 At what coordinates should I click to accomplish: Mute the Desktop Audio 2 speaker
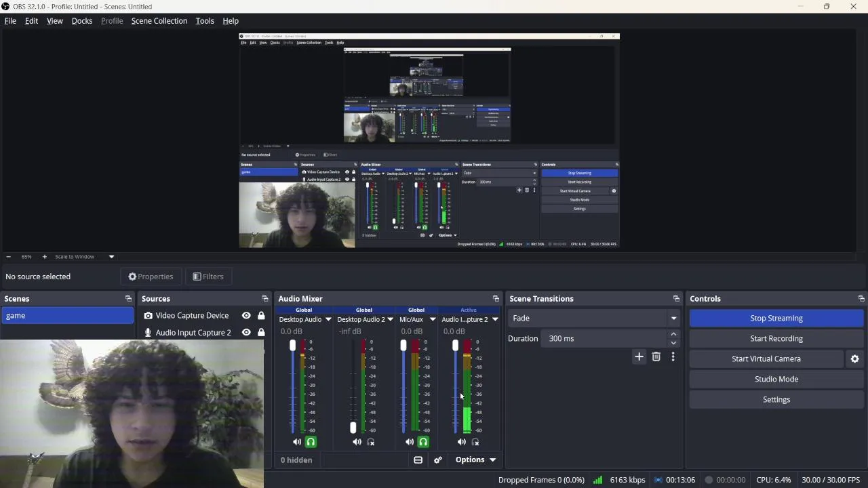357,442
